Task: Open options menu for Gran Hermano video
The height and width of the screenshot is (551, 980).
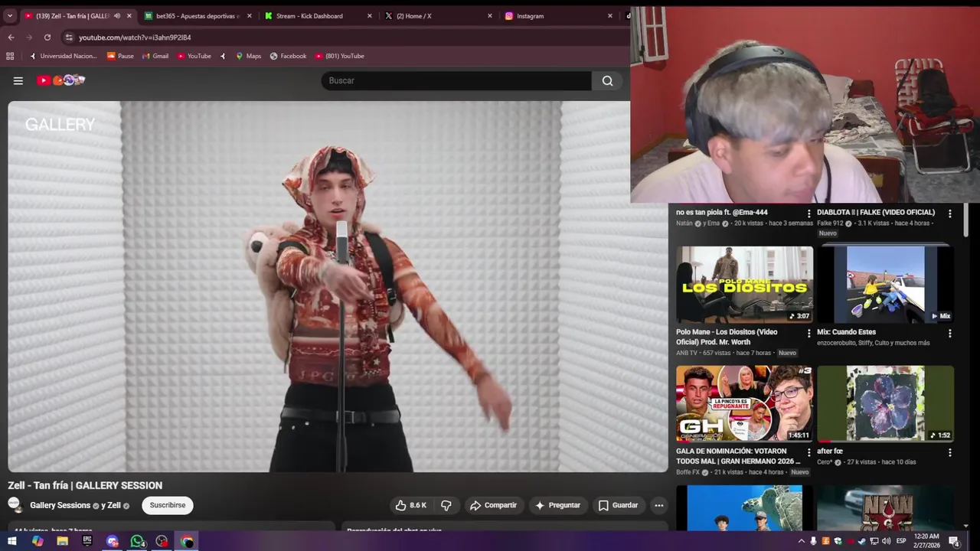Action: (808, 452)
